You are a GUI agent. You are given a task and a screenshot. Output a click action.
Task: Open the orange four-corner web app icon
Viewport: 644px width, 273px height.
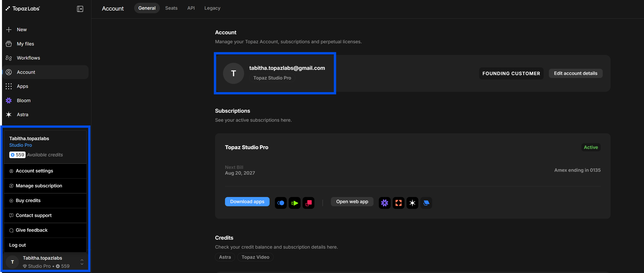[399, 203]
